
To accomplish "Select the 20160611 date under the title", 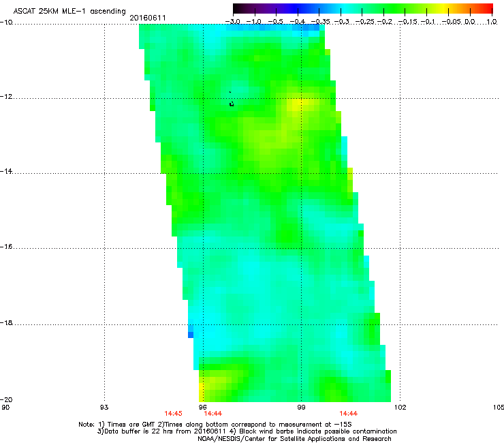I will pyautogui.click(x=148, y=18).
